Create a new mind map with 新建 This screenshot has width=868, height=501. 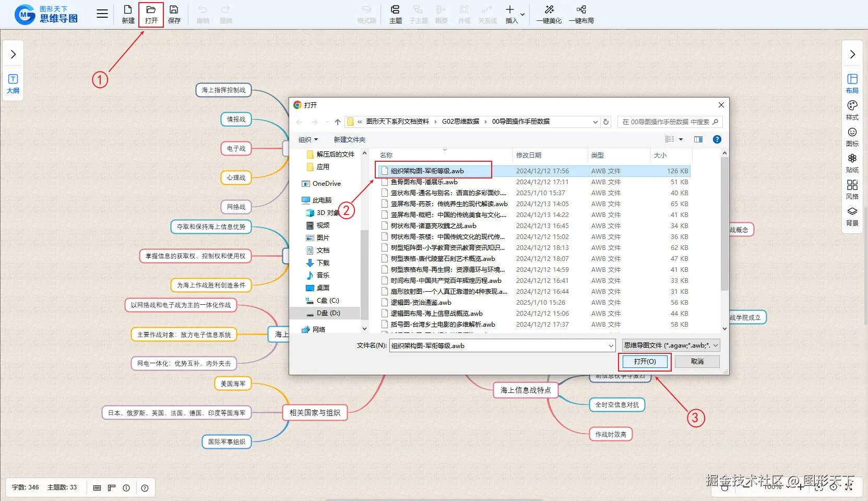[128, 14]
